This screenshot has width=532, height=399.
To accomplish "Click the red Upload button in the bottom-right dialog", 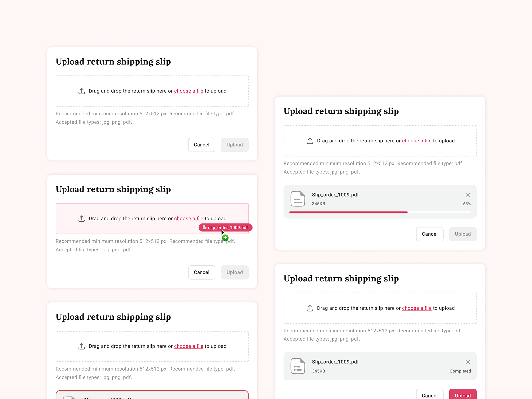I will click(463, 395).
